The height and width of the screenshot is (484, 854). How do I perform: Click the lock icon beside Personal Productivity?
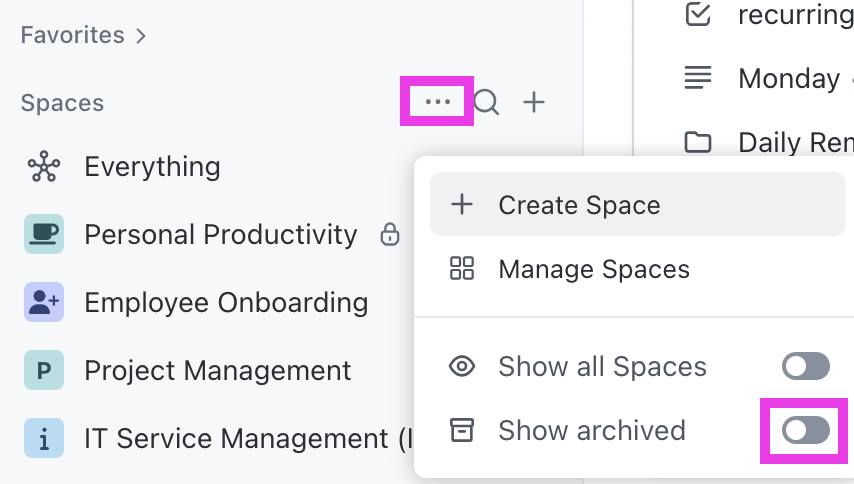(390, 235)
